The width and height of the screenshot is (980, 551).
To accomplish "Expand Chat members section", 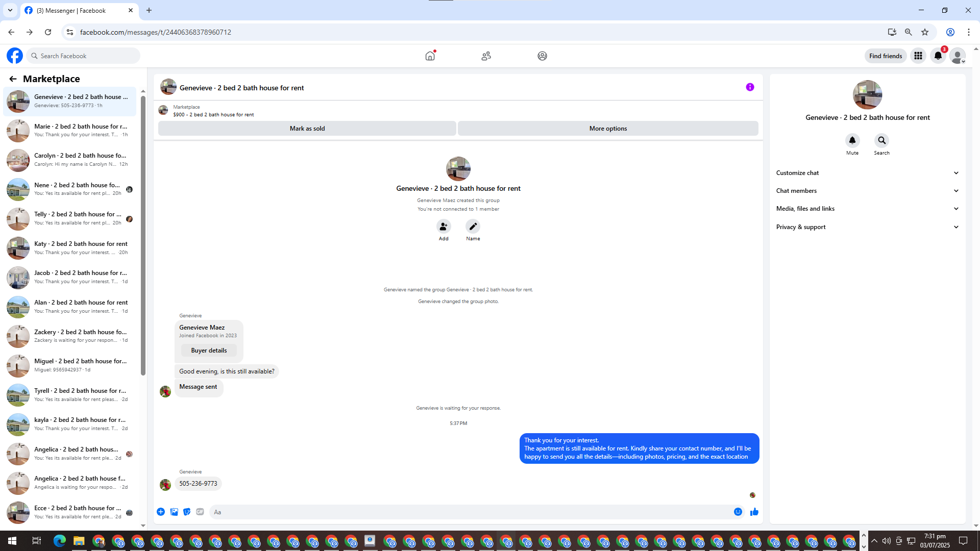I will click(867, 191).
